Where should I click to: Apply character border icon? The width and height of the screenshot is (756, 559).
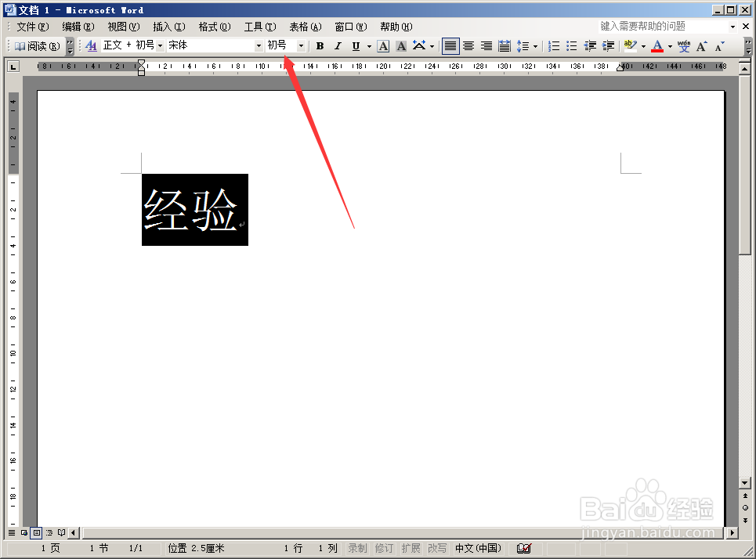[x=383, y=45]
